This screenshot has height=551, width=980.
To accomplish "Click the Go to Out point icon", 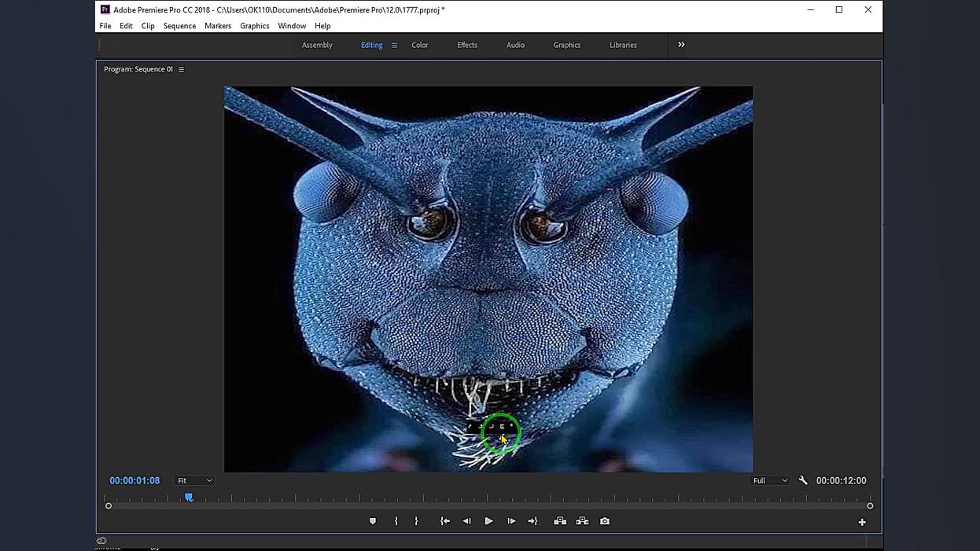I will click(532, 521).
